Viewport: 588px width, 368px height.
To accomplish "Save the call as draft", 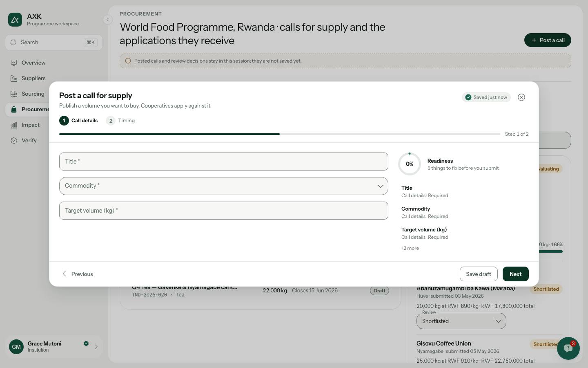I will pyautogui.click(x=479, y=274).
